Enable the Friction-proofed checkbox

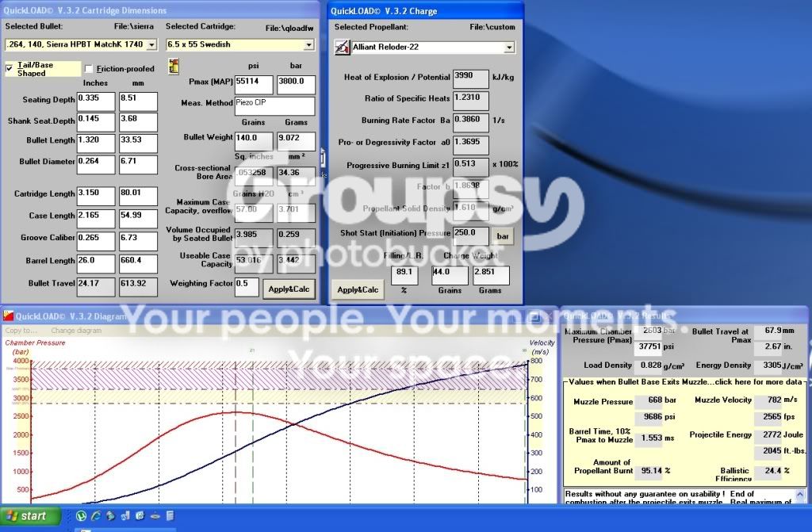click(x=89, y=68)
